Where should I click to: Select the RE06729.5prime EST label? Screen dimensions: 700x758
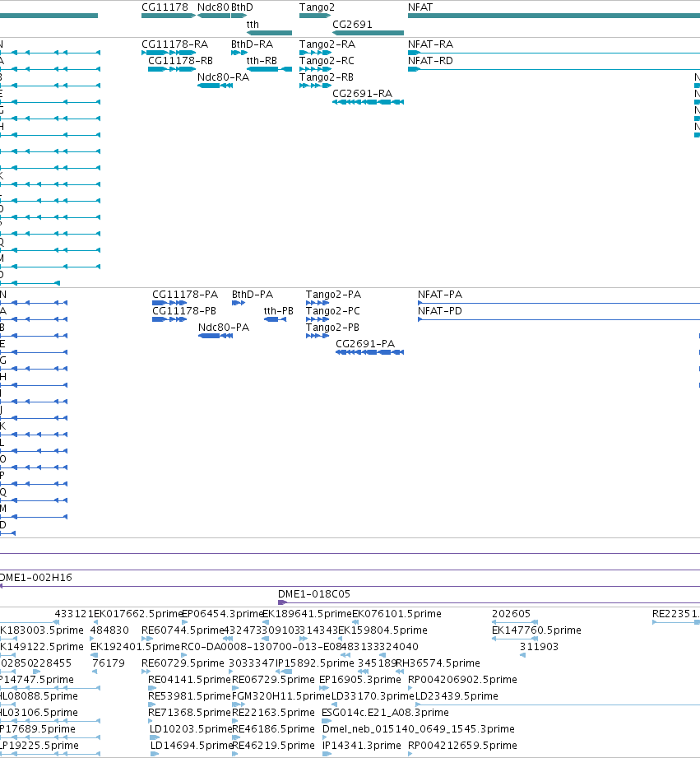click(273, 680)
